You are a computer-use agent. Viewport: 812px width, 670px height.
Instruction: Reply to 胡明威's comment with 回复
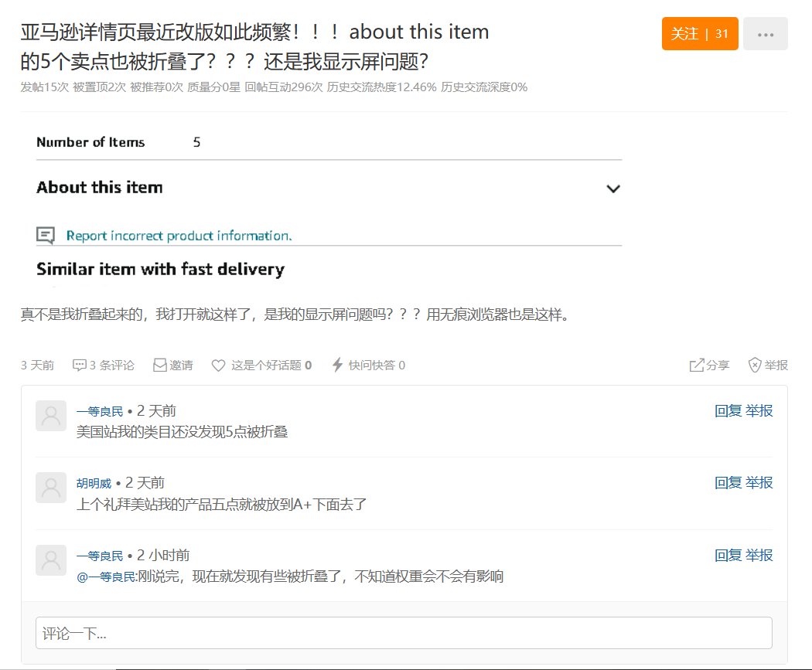click(723, 482)
